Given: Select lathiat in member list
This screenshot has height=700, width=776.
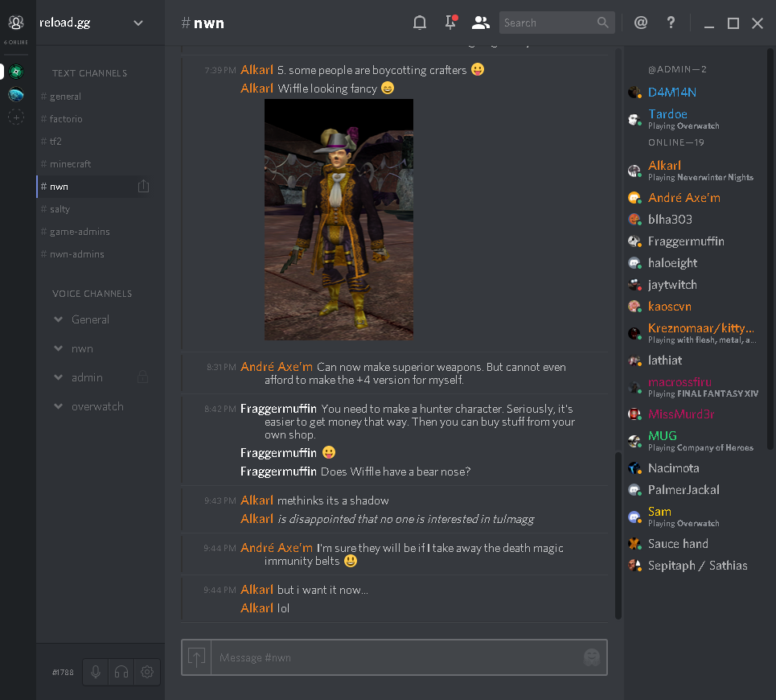Looking at the screenshot, I should 696,360.
